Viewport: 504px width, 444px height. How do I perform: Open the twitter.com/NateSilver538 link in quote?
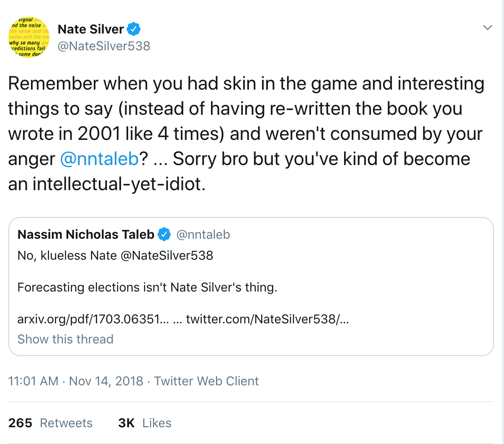pos(267,319)
